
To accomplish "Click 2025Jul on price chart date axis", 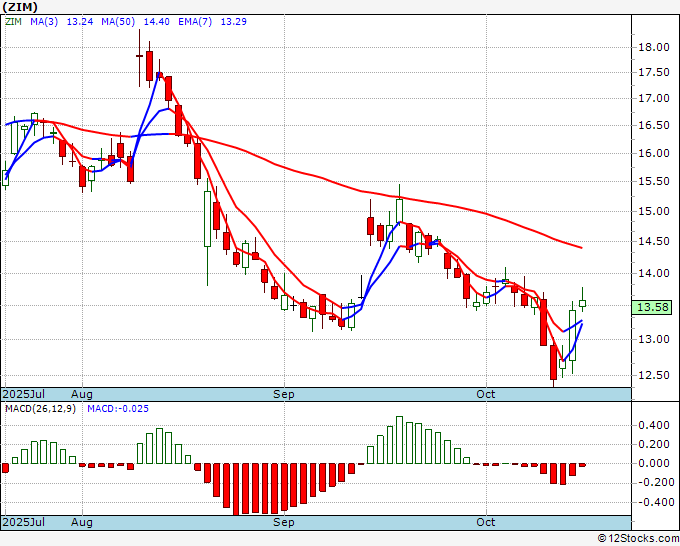I will click(x=24, y=394).
